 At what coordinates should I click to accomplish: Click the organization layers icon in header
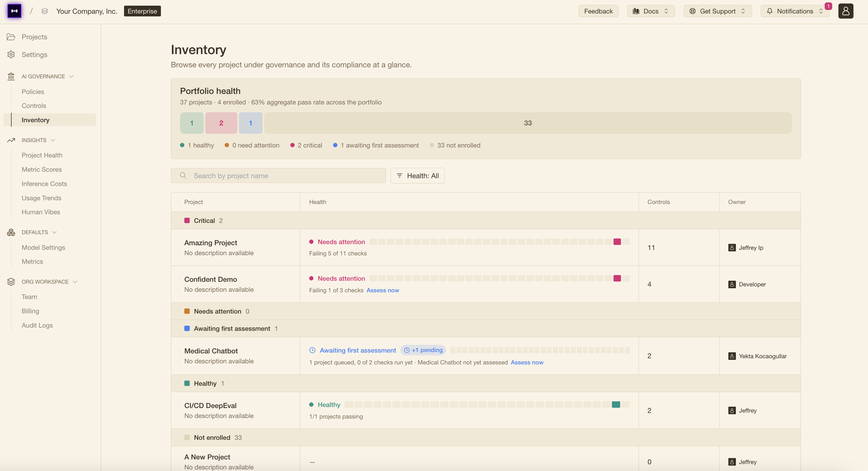[x=44, y=11]
